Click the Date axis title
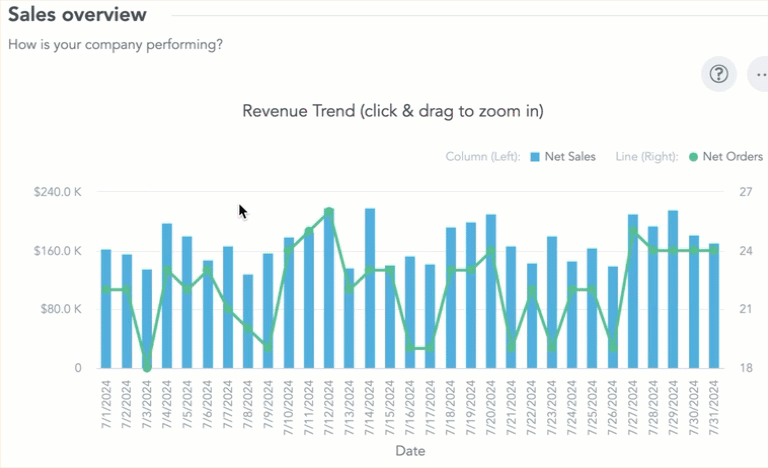The height and width of the screenshot is (468, 768). coord(410,451)
